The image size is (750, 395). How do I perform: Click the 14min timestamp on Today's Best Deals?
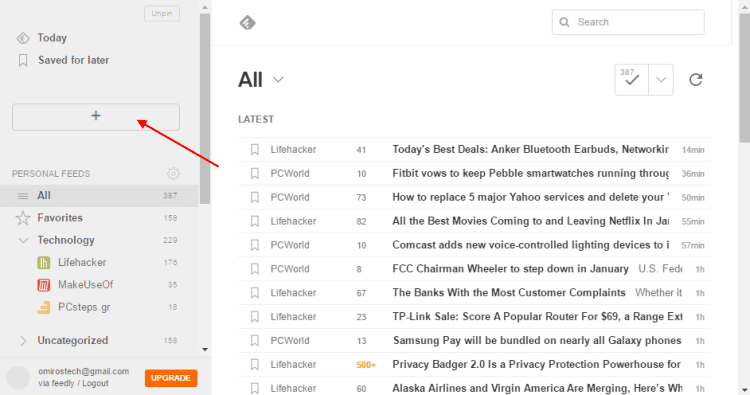click(693, 150)
